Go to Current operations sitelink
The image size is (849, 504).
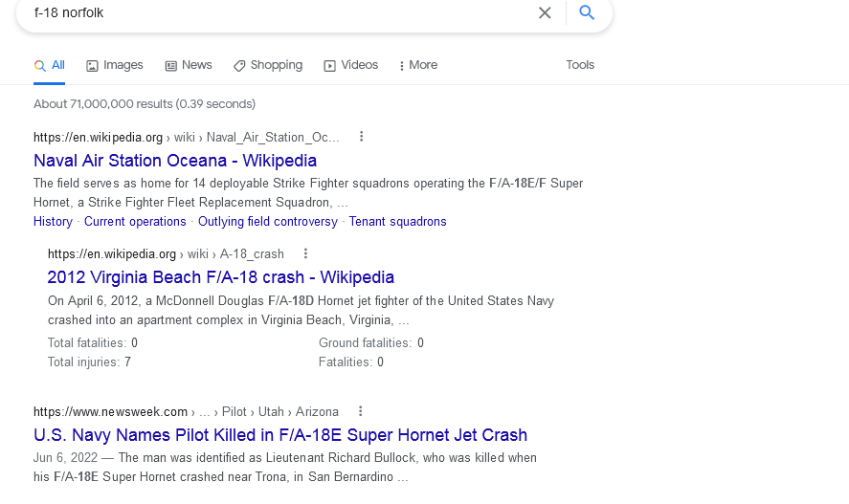(x=135, y=222)
